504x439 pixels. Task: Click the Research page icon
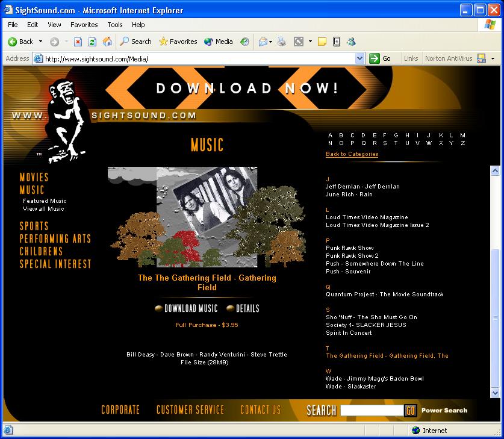[337, 42]
